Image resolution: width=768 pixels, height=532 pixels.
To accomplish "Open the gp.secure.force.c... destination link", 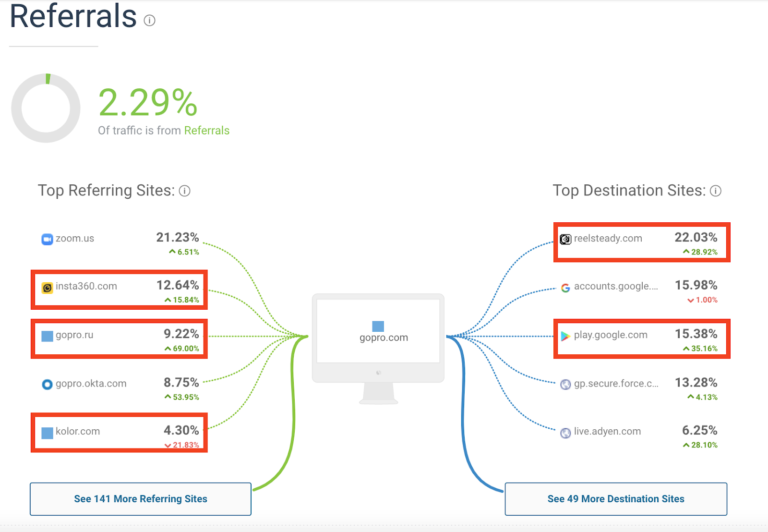I will tap(616, 384).
